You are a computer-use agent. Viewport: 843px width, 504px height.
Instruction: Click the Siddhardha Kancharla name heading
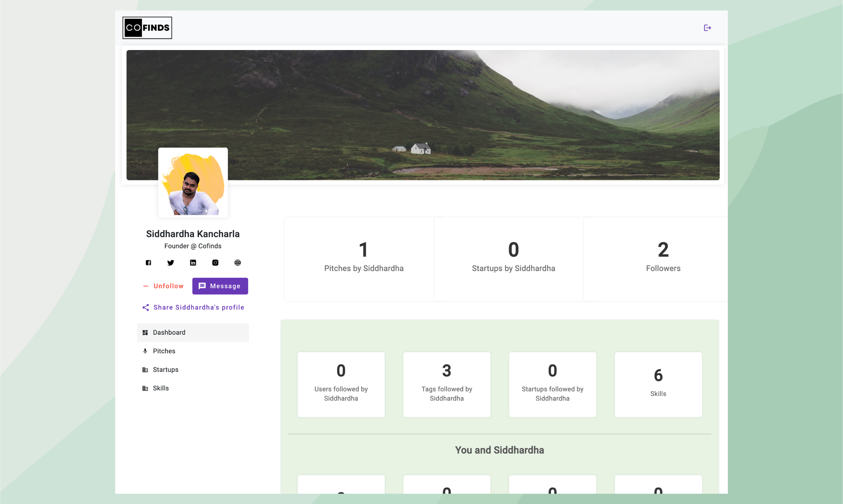point(193,234)
